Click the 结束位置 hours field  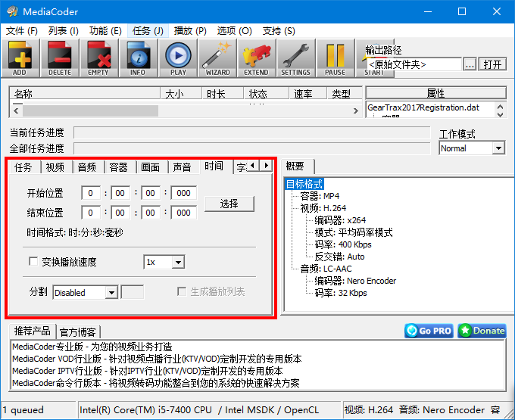click(91, 213)
